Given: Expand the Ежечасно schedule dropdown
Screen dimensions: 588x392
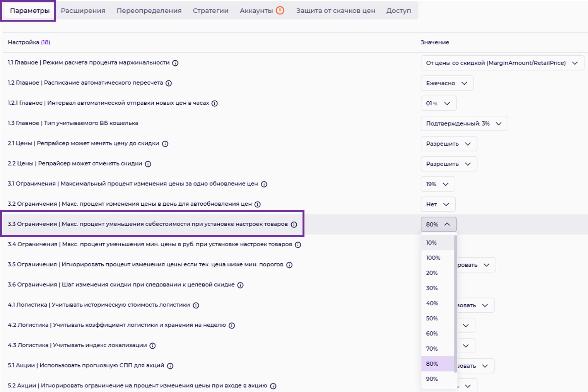Looking at the screenshot, I should (x=447, y=83).
